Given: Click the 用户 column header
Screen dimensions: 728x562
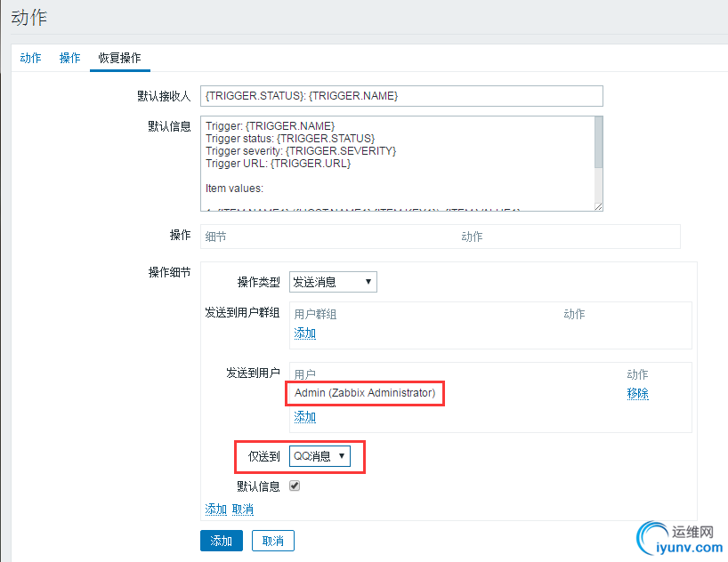Looking at the screenshot, I should click(x=305, y=374).
